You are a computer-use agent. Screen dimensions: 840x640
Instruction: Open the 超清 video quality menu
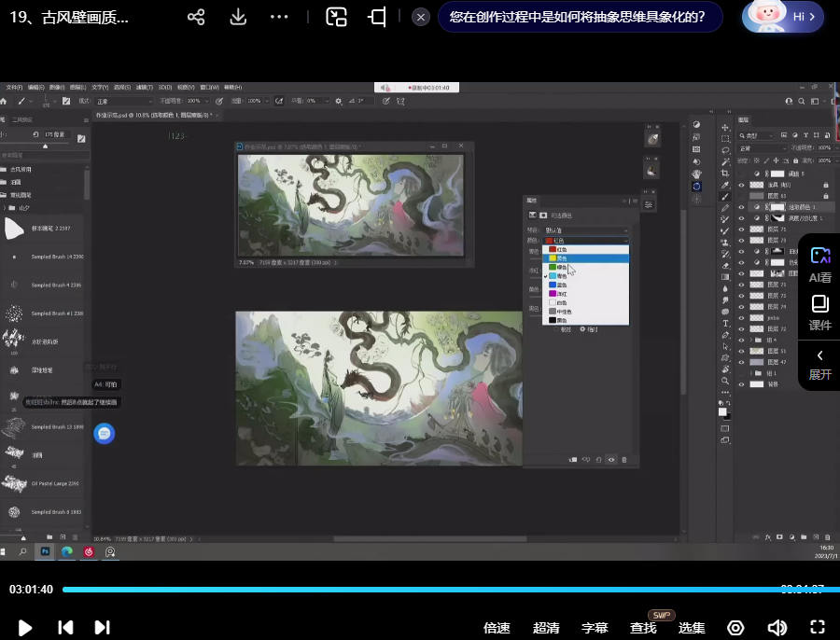pos(546,628)
